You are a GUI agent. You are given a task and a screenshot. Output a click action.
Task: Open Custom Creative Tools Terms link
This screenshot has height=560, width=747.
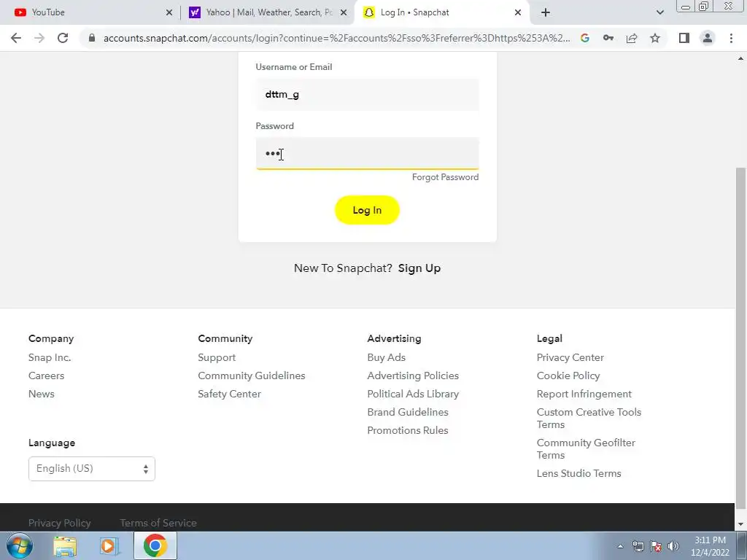tap(589, 418)
